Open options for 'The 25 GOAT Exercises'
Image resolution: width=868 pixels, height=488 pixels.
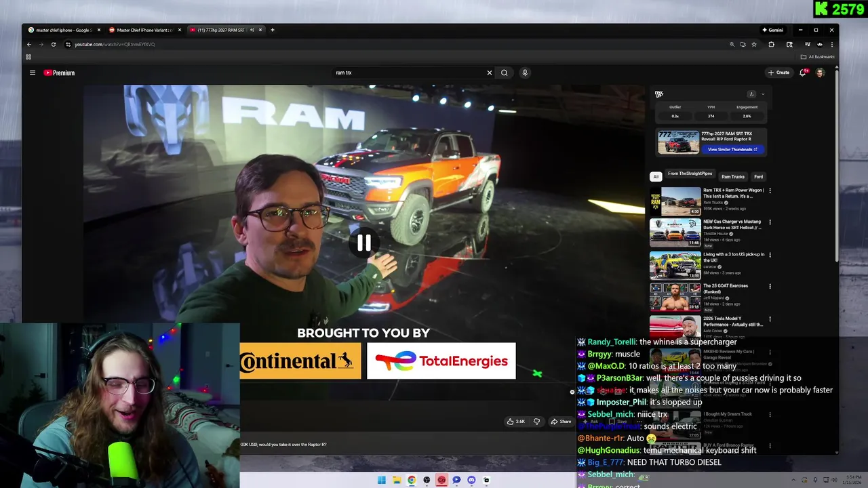pos(770,287)
